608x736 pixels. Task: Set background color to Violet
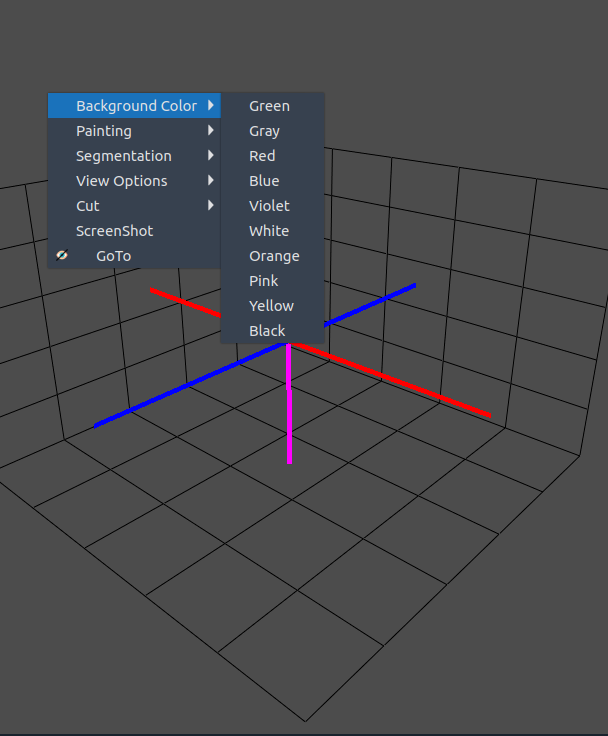(x=272, y=206)
